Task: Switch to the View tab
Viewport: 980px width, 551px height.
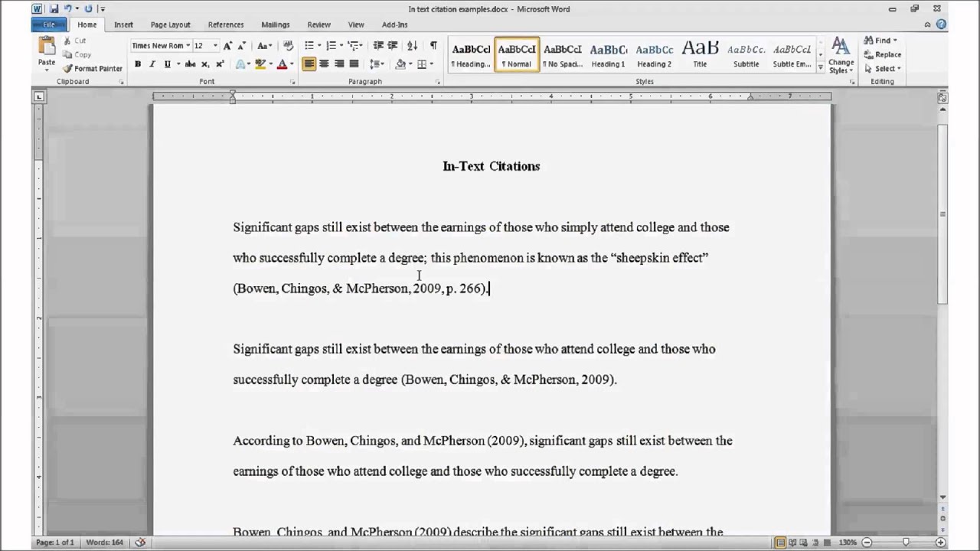Action: (356, 24)
